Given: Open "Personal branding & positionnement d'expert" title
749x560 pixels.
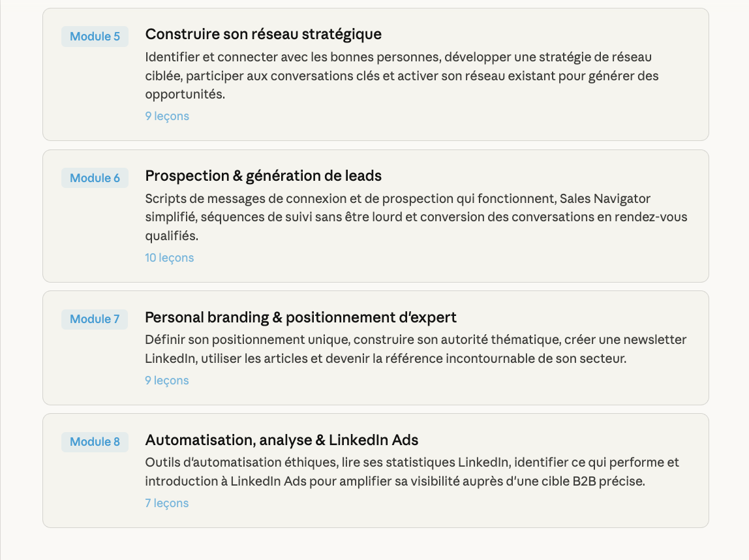Looking at the screenshot, I should tap(300, 317).
